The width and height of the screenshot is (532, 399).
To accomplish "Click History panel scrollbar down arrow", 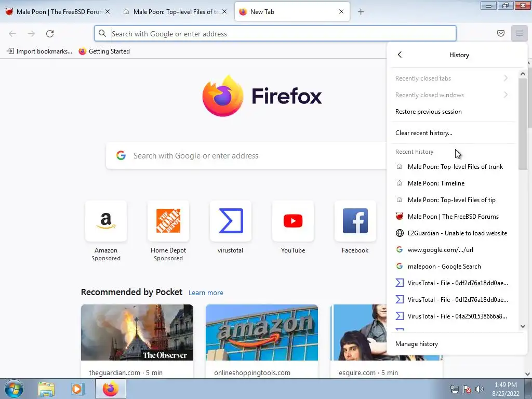I will tap(523, 326).
